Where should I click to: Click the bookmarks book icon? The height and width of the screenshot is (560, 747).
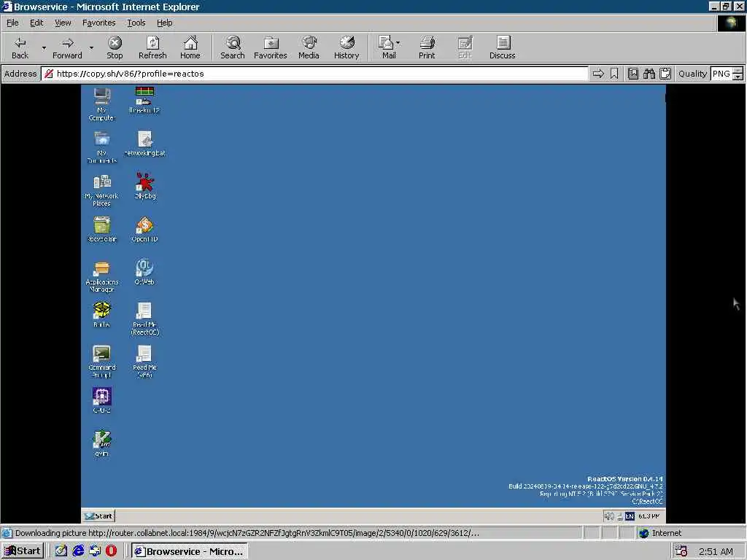pos(633,74)
